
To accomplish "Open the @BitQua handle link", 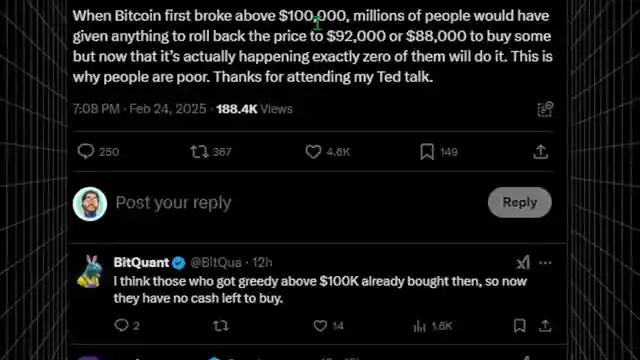I will click(216, 262).
